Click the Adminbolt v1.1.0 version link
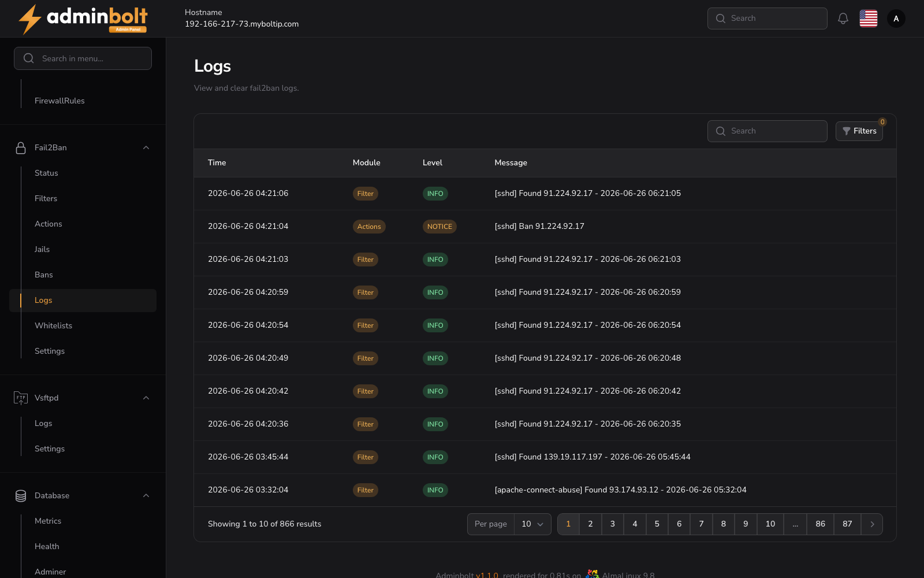 [487, 575]
